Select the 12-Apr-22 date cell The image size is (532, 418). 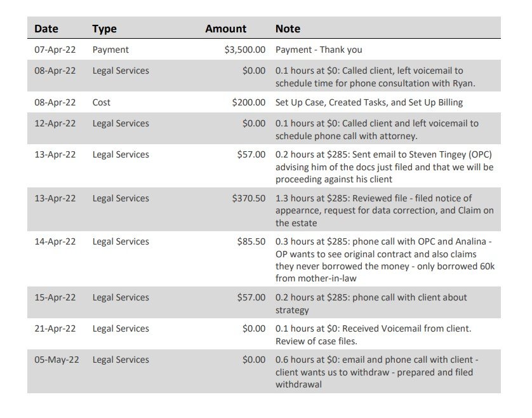tap(55, 124)
